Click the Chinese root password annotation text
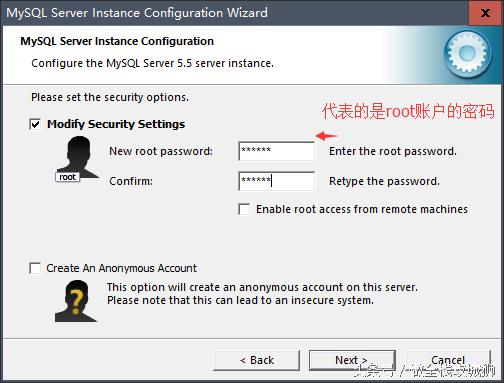 click(x=408, y=111)
